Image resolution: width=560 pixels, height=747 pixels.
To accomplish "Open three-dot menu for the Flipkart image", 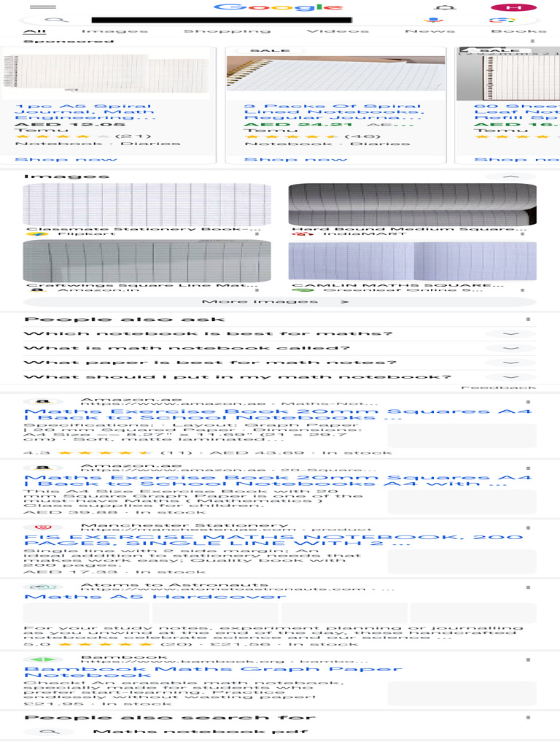I will click(x=257, y=234).
